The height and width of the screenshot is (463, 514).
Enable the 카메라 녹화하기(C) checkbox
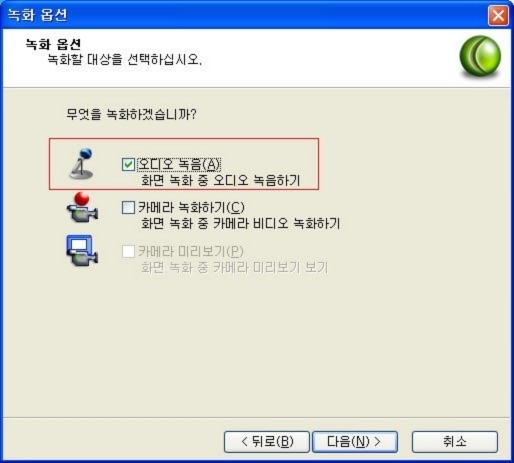coord(128,207)
